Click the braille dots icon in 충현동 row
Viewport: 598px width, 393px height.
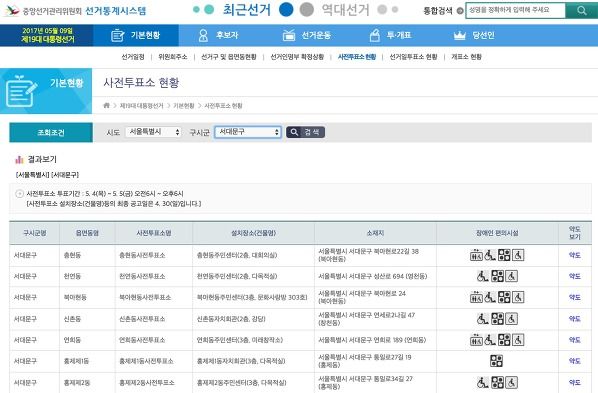click(504, 255)
